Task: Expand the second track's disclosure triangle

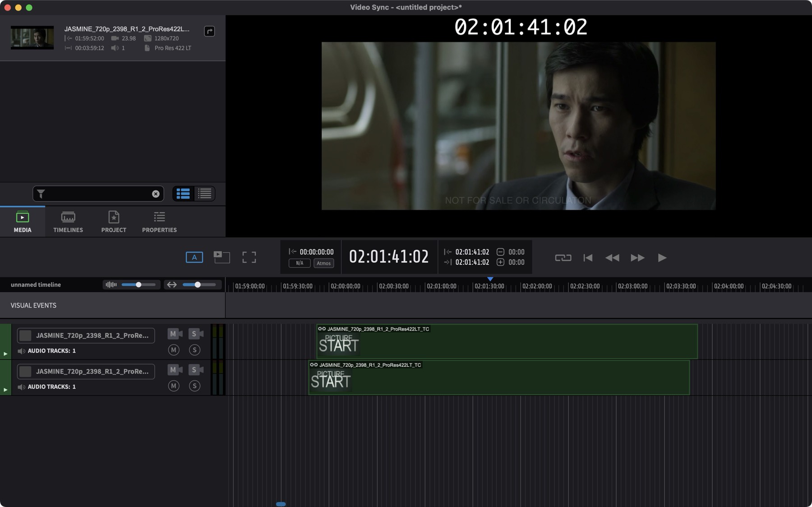Action: click(x=5, y=390)
